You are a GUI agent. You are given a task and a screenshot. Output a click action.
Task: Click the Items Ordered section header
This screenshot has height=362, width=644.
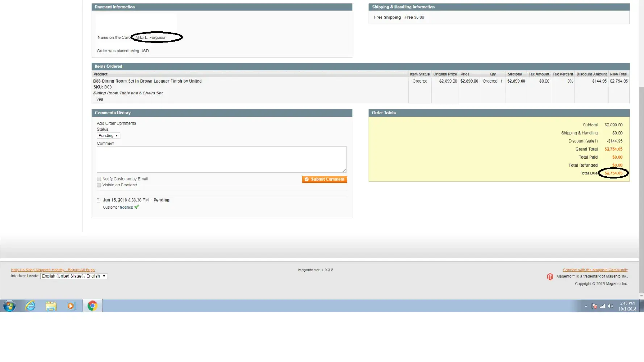[360, 67]
